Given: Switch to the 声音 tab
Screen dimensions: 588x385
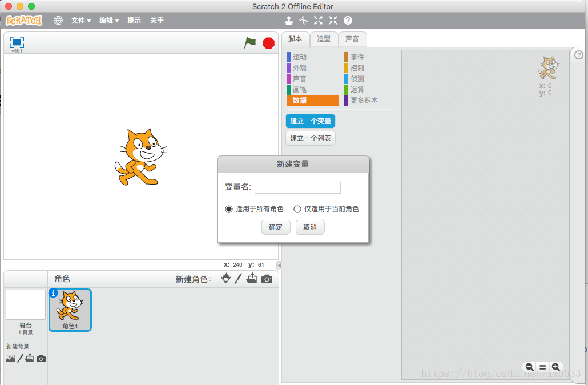Looking at the screenshot, I should [352, 39].
